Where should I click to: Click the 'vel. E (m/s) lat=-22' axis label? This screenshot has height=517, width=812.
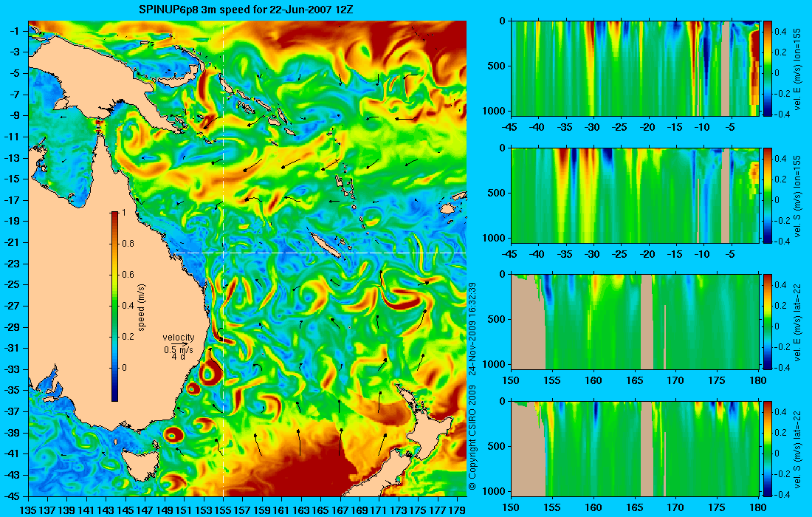pyautogui.click(x=797, y=322)
